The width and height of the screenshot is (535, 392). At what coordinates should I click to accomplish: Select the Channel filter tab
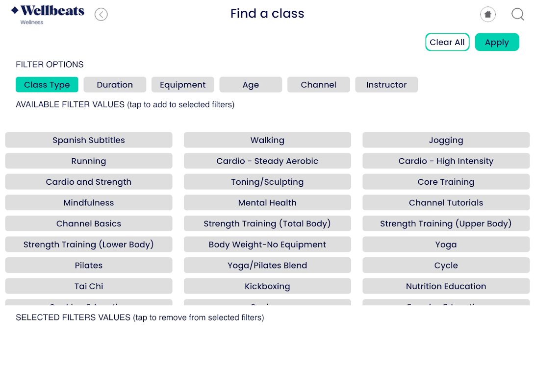click(319, 85)
